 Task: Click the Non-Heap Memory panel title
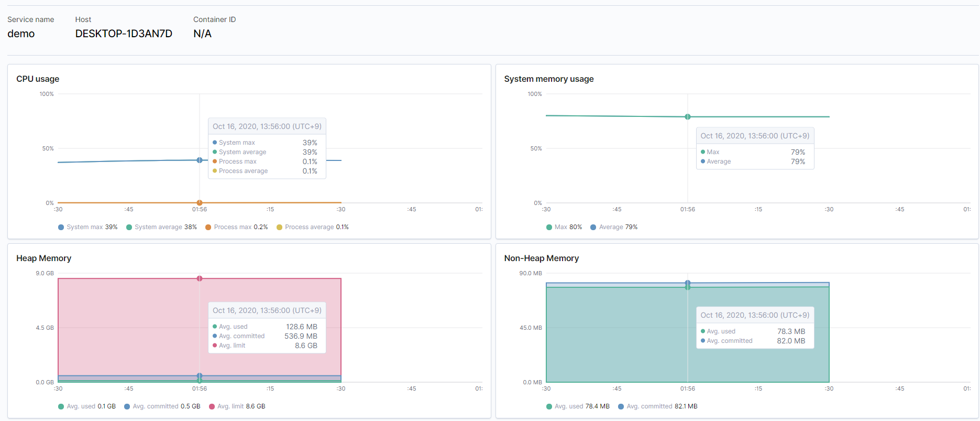point(542,258)
